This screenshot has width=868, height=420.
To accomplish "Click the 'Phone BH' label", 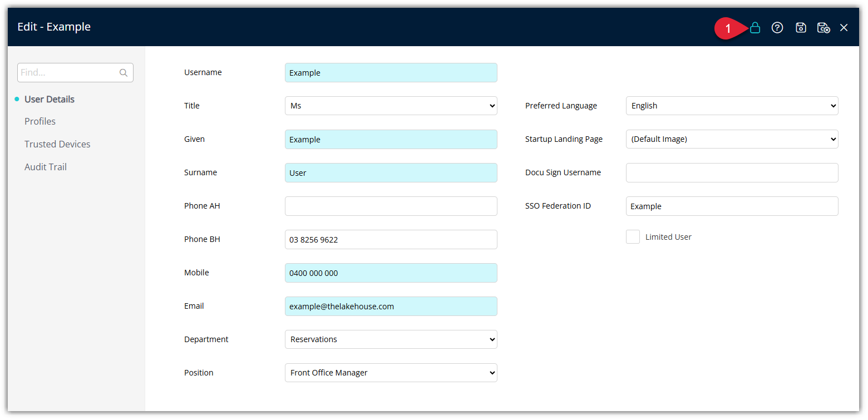I will [x=202, y=239].
